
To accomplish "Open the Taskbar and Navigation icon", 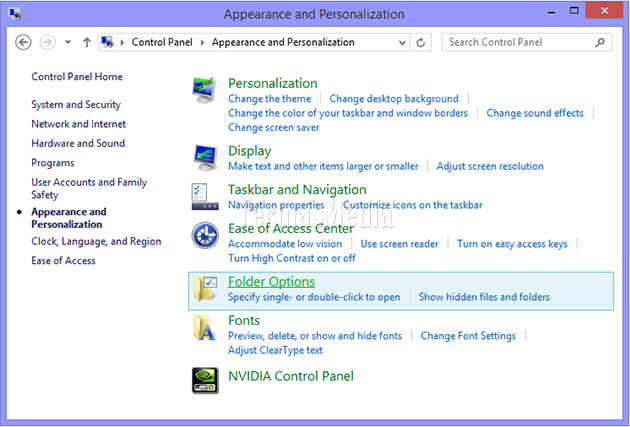I will coord(205,197).
